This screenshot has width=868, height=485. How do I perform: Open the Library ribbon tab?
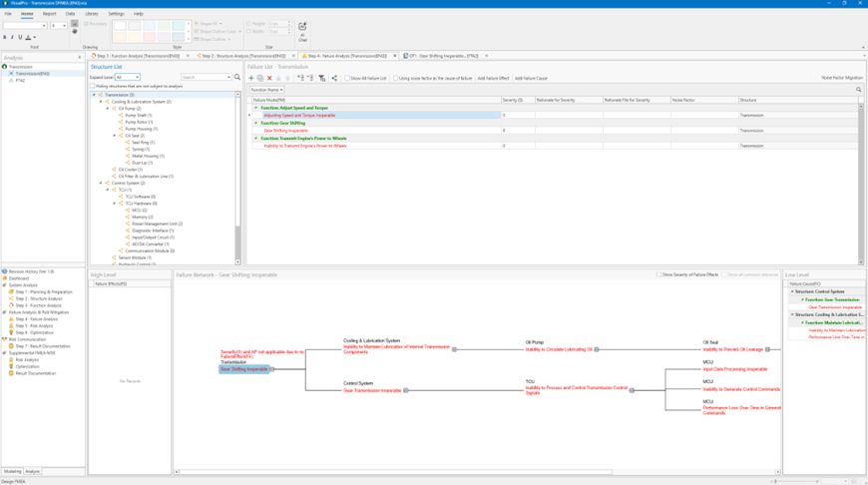point(92,14)
